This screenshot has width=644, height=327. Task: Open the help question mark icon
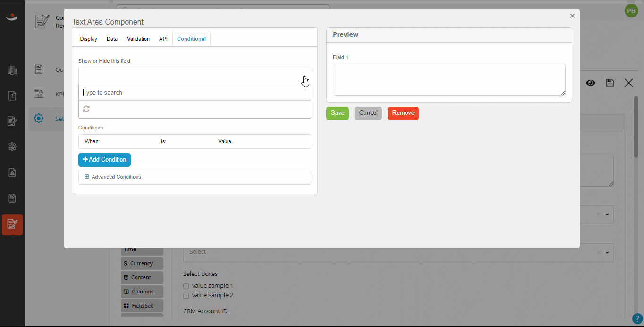[637, 319]
